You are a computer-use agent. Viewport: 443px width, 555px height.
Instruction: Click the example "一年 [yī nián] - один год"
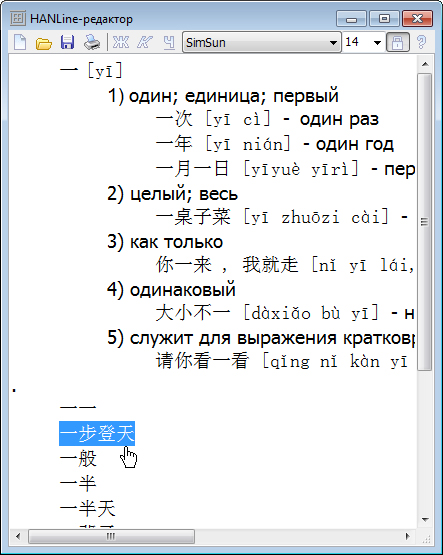(275, 144)
